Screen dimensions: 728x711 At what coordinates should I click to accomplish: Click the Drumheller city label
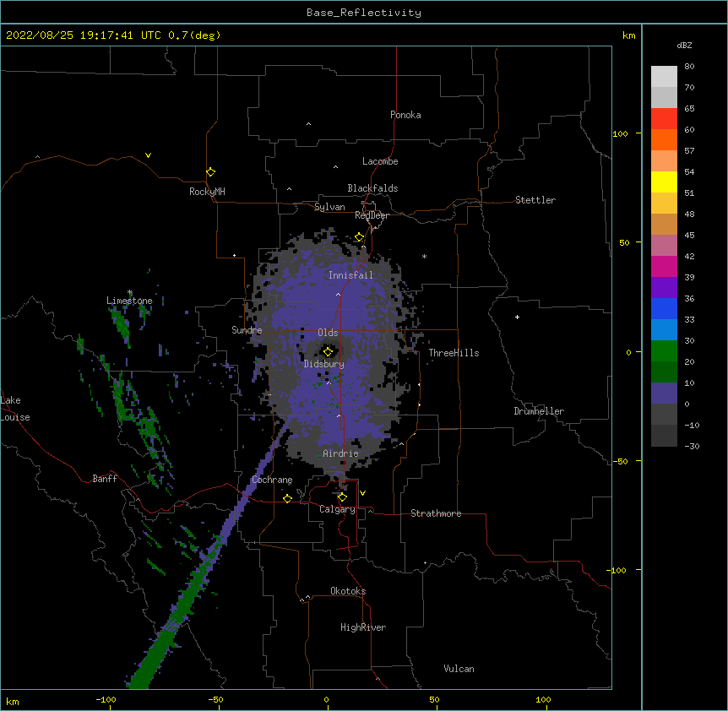tap(539, 411)
